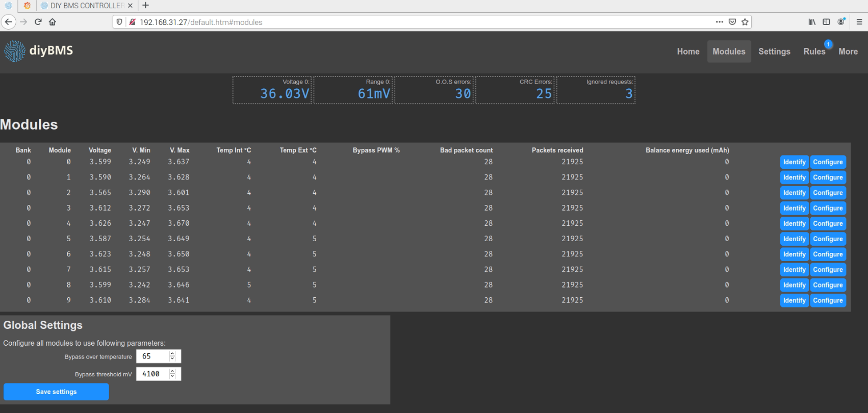The image size is (868, 413).
Task: Configure module 7
Action: tap(828, 270)
